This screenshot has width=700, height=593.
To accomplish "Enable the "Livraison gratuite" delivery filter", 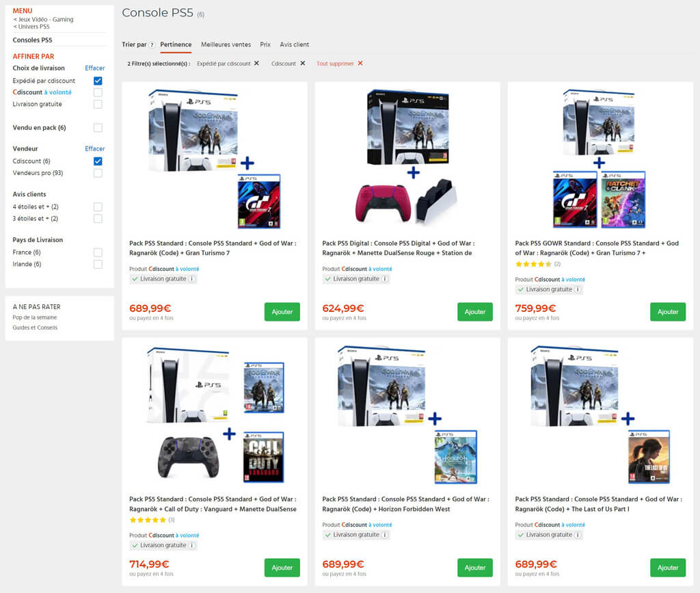I will click(98, 104).
